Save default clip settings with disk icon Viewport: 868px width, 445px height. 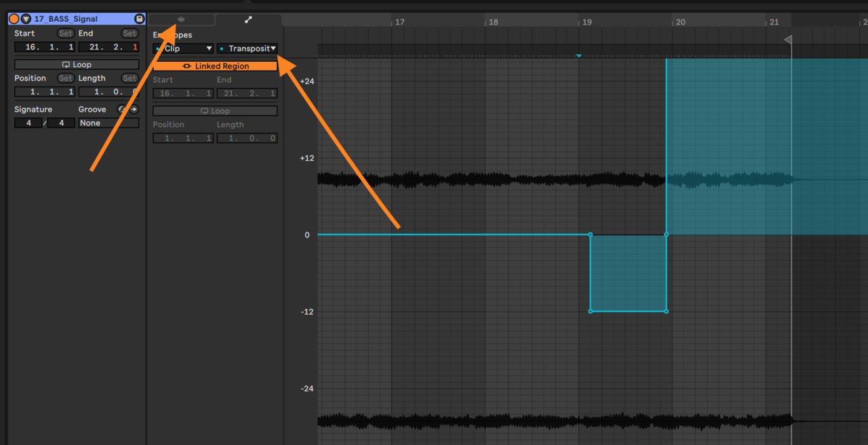point(139,19)
